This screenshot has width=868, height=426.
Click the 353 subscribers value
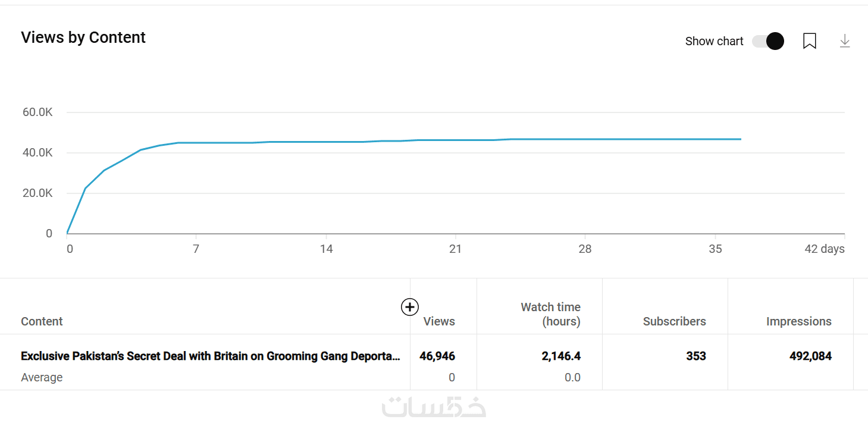coord(695,356)
